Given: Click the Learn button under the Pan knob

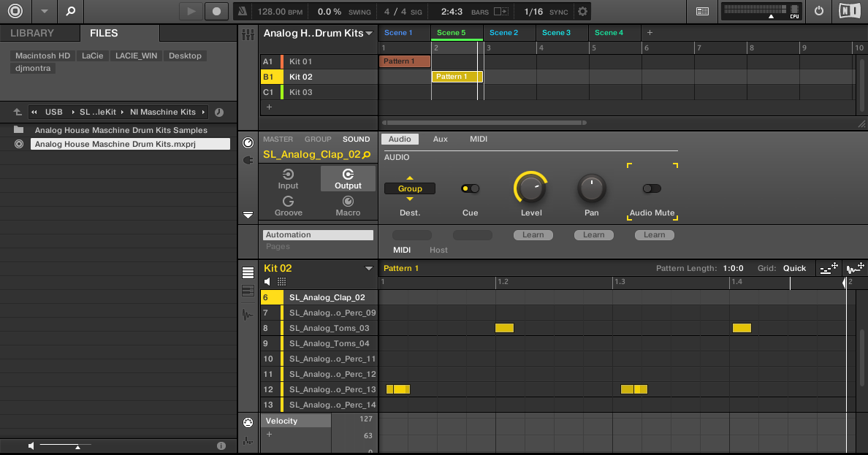Looking at the screenshot, I should coord(593,234).
